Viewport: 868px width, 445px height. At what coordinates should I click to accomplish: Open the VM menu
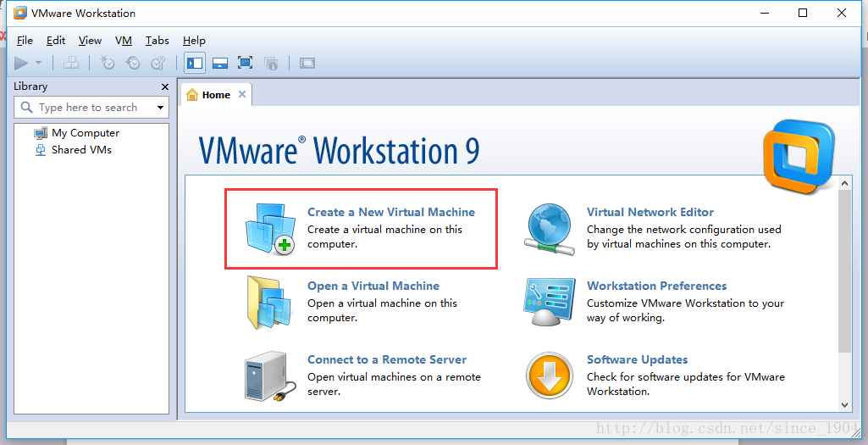tap(124, 41)
